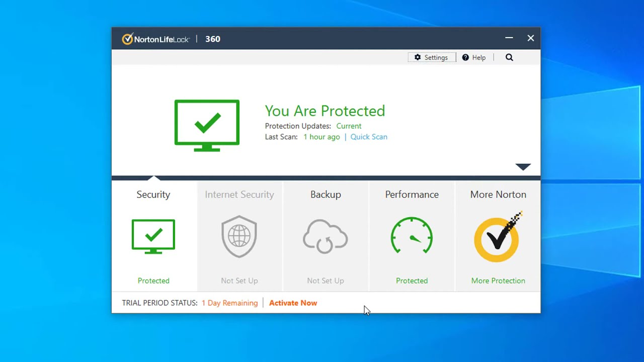This screenshot has width=644, height=362.
Task: Click Protected status under Performance
Action: [x=412, y=281]
